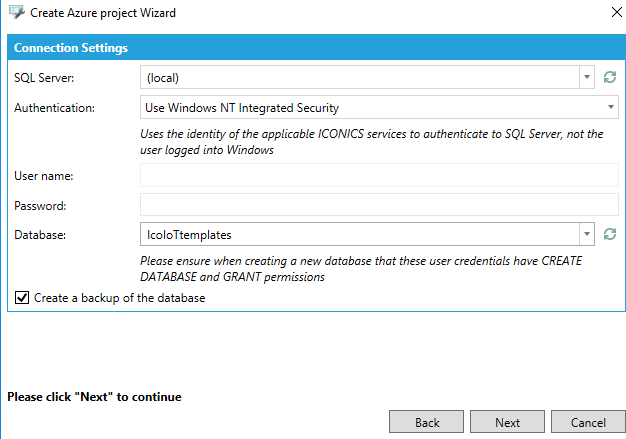Expand the Database dropdown arrow
Image resolution: width=626 pixels, height=439 pixels.
pos(586,234)
